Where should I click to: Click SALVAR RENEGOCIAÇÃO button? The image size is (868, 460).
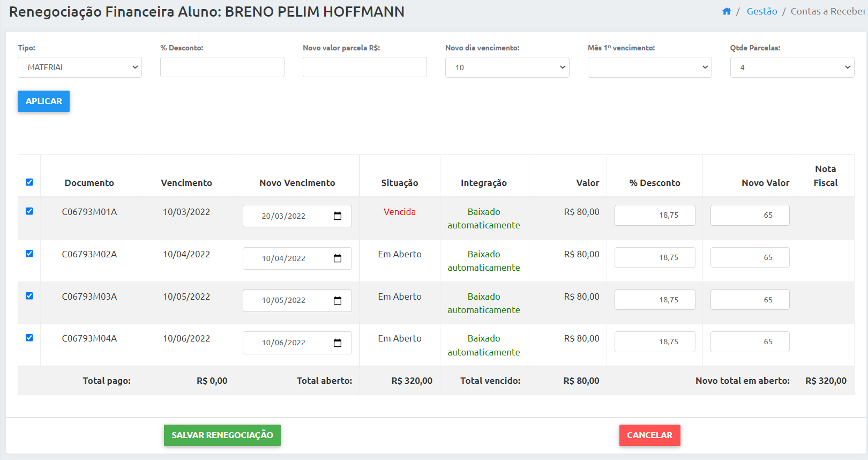[x=222, y=435]
